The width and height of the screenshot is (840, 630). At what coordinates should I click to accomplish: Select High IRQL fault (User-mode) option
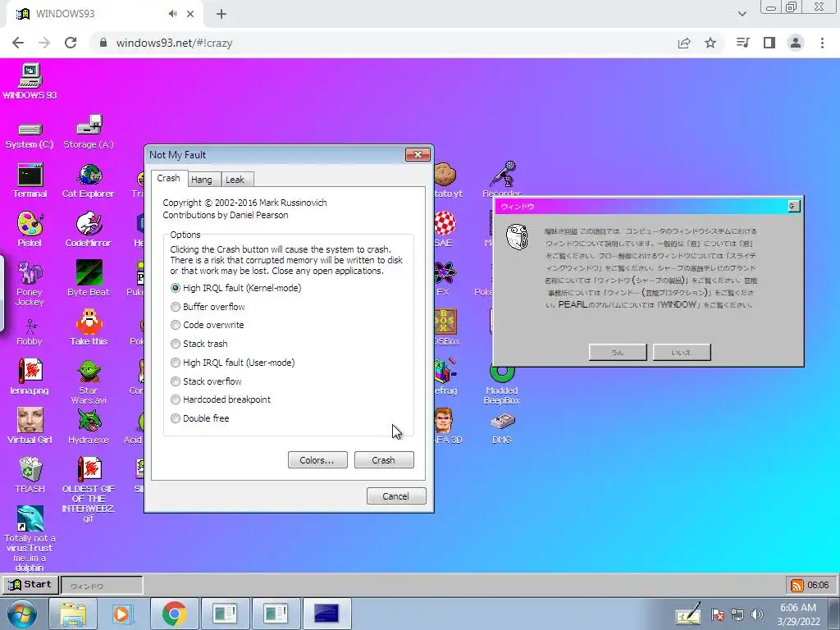(232, 363)
